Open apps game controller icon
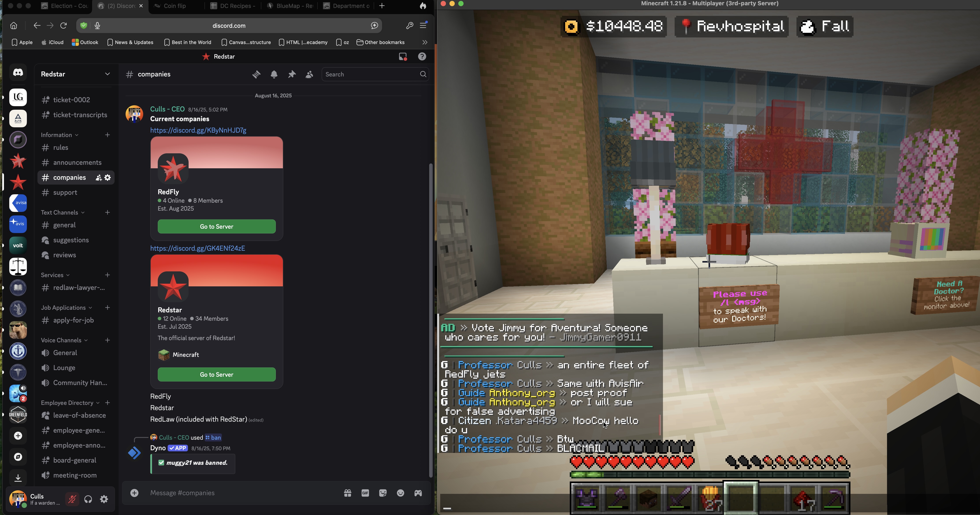Image resolution: width=980 pixels, height=515 pixels. click(x=418, y=493)
